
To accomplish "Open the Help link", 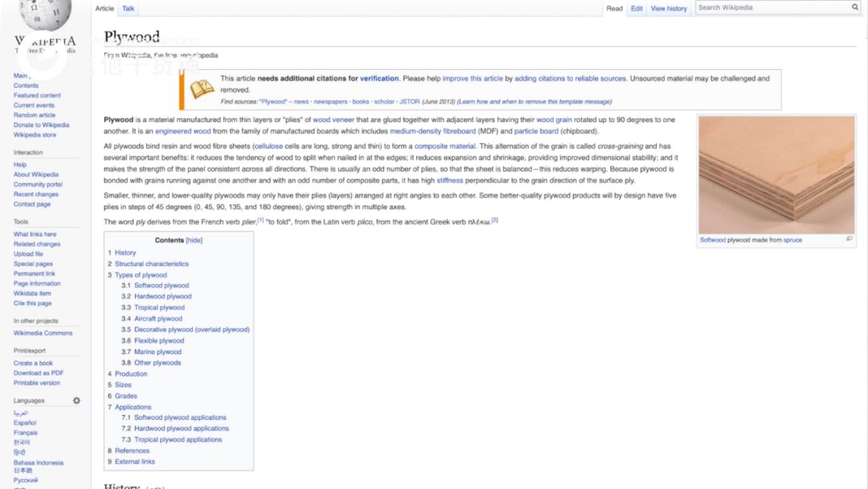I will tap(20, 165).
